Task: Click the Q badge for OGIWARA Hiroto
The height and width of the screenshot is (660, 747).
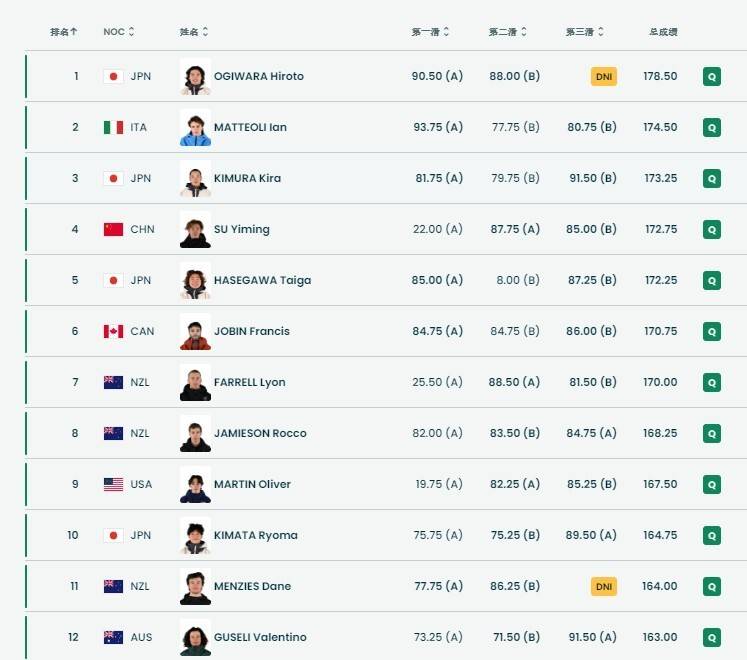Action: [711, 76]
